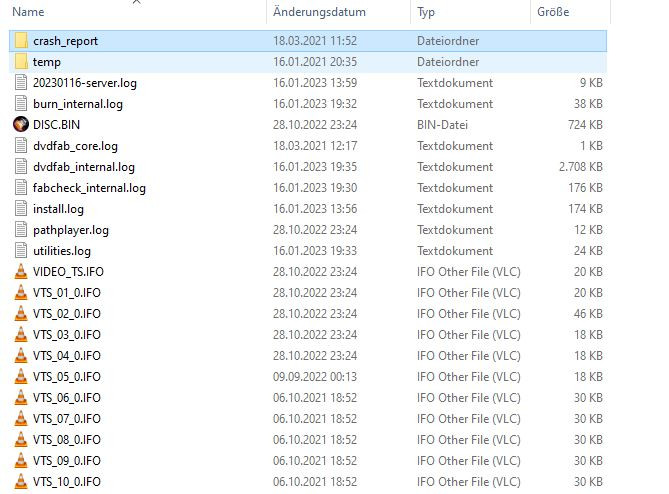Click the burn_internal.log document icon
The width and height of the screenshot is (669, 494).
[21, 104]
